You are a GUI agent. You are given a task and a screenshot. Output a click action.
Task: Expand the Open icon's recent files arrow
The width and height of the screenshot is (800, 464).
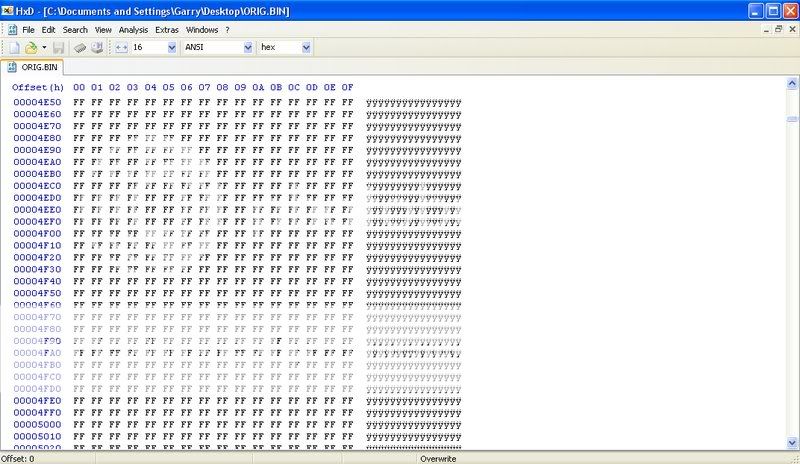pos(44,47)
